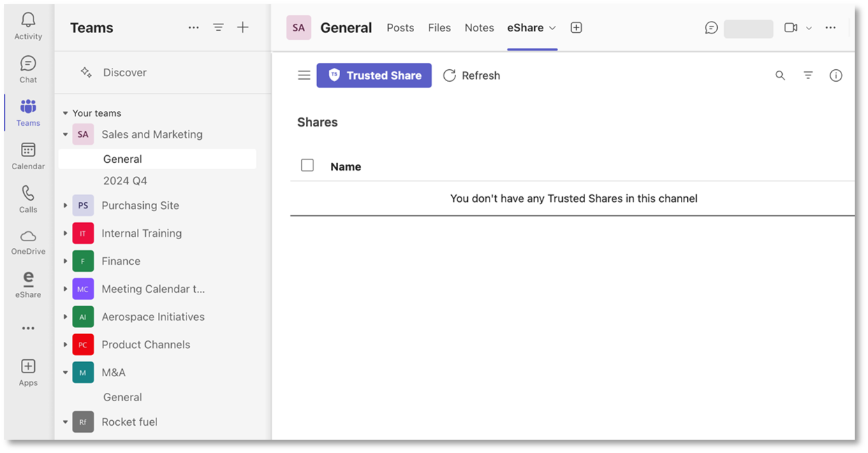Select the Meeting Calendar team name
This screenshot has height=453, width=868.
point(153,289)
